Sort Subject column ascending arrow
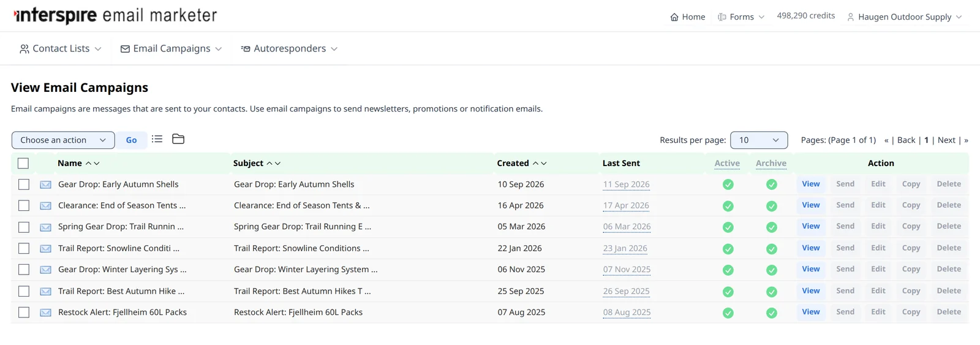Image resolution: width=980 pixels, height=345 pixels. coord(269,163)
